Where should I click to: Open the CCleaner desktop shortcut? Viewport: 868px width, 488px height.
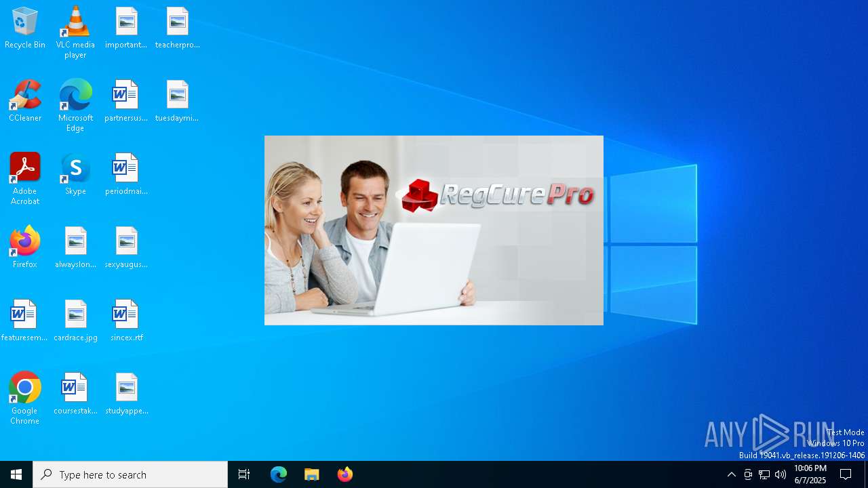25,102
